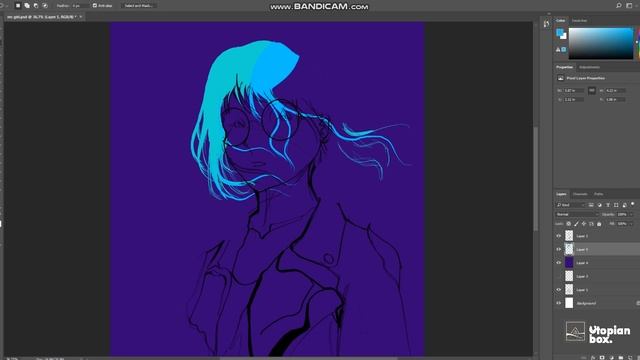This screenshot has width=640, height=360.
Task: Switch to the Adjustments tab
Action: click(589, 67)
